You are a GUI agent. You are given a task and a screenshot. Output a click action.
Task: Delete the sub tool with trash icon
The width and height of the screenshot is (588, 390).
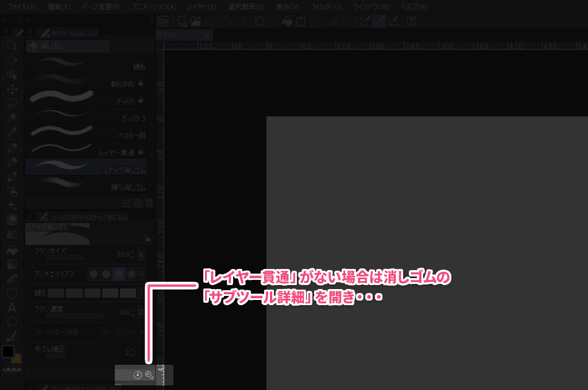point(149,203)
